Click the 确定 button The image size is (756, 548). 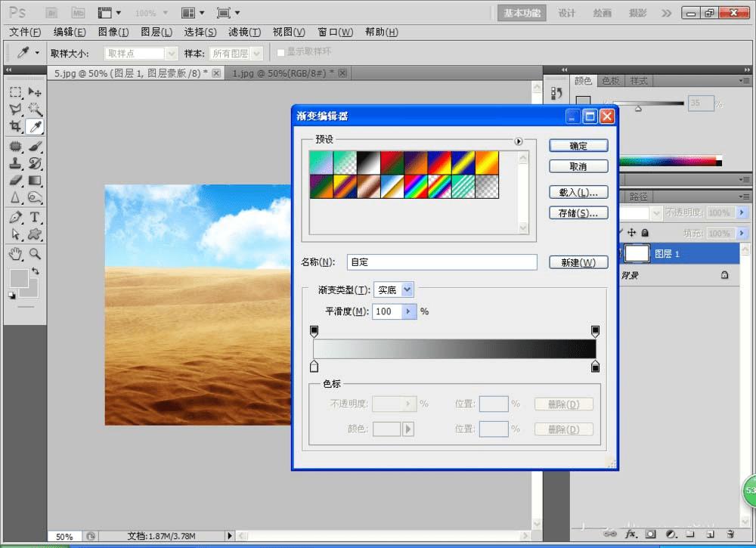click(578, 145)
